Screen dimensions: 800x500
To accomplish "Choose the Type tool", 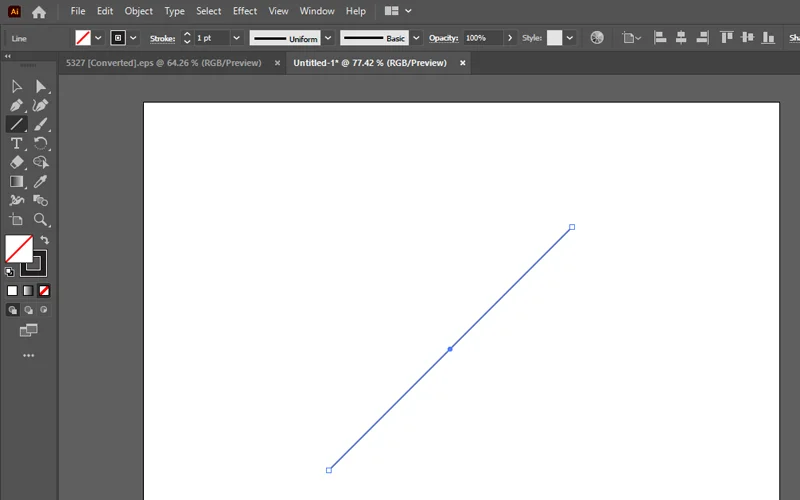I will point(17,144).
